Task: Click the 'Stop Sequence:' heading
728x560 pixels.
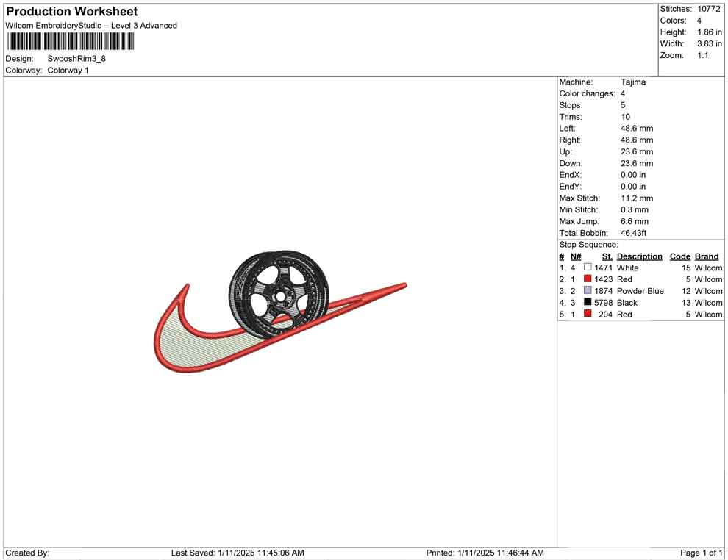Action: coord(588,245)
